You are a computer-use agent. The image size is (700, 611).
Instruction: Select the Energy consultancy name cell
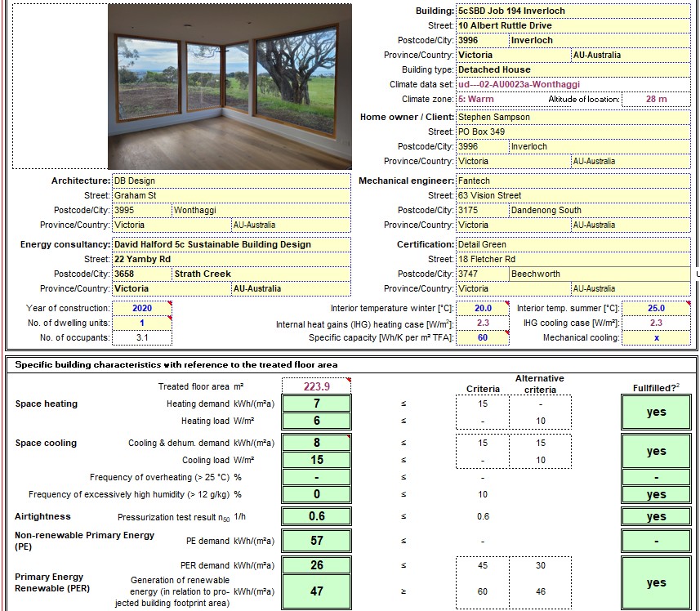point(230,244)
